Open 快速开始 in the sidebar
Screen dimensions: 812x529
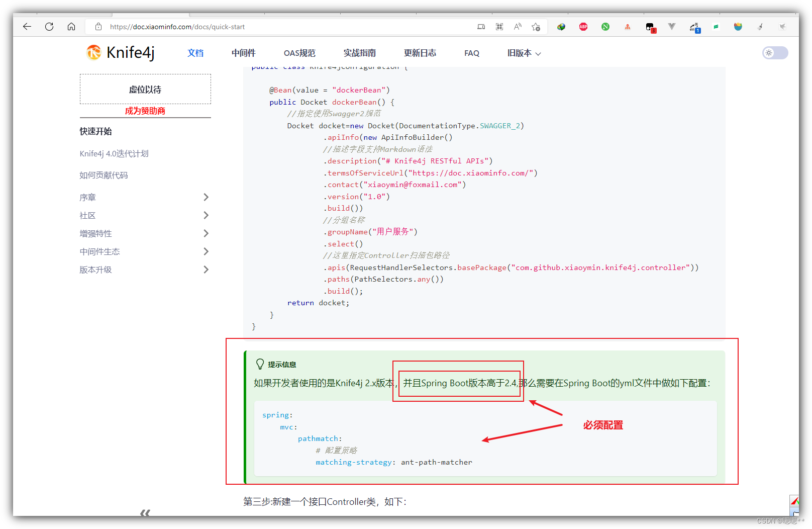tap(95, 131)
